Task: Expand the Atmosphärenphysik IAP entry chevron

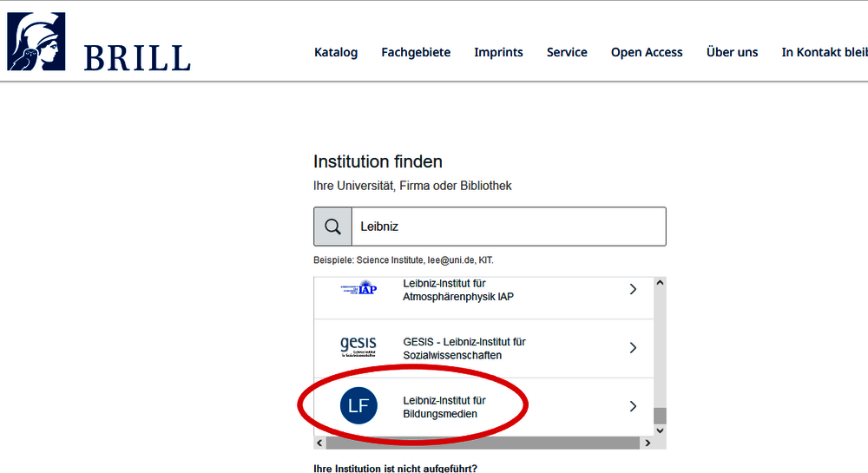Action: [633, 289]
